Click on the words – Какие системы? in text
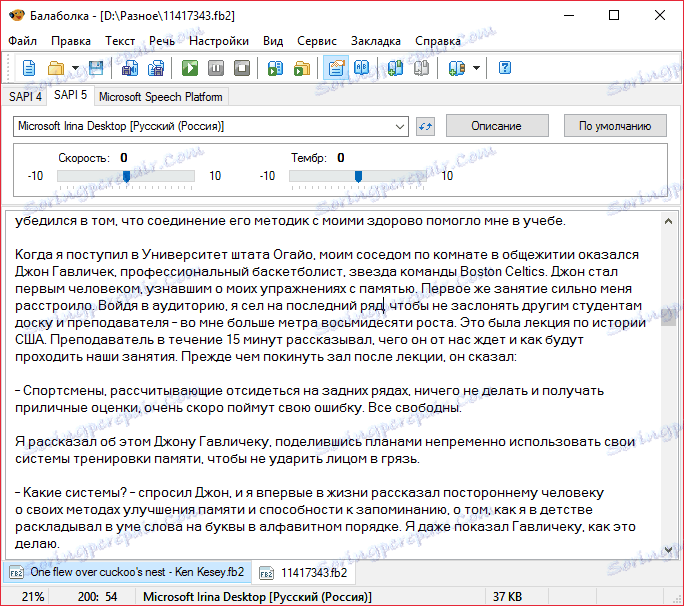Image resolution: width=684 pixels, height=606 pixels. (71, 493)
